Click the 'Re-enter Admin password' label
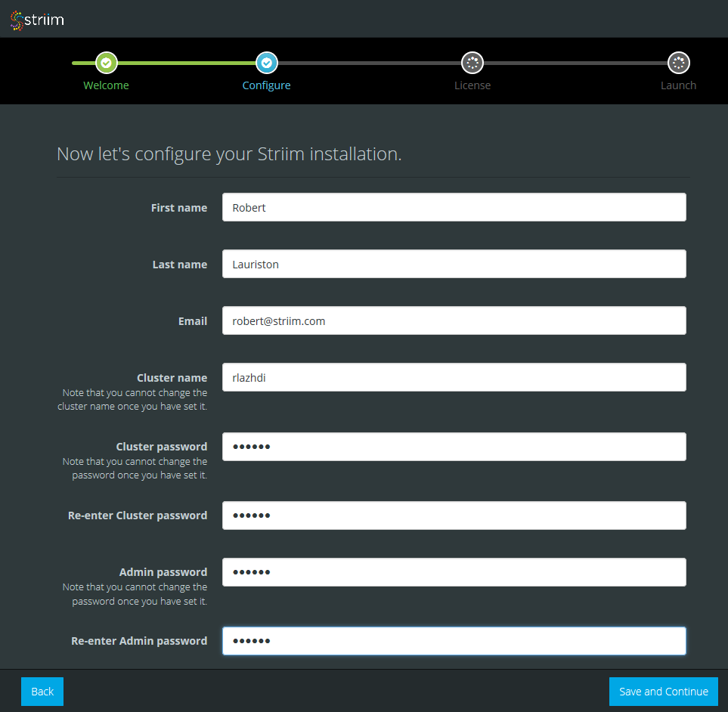728x712 pixels. coord(139,640)
